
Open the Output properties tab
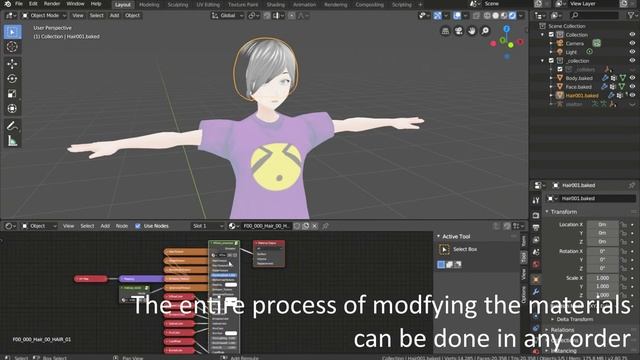pos(536,227)
